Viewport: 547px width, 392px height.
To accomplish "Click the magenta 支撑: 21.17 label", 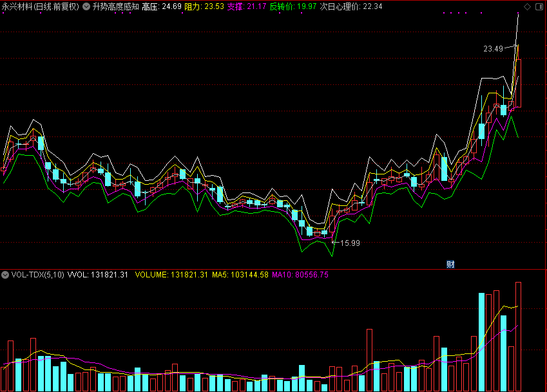I will point(247,6).
